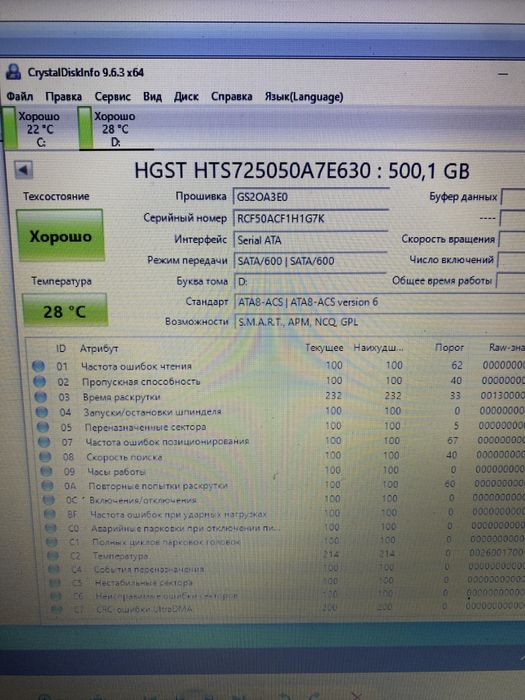525x700 pixels.
Task: Select row Скорость поиска
Action: tap(282, 456)
